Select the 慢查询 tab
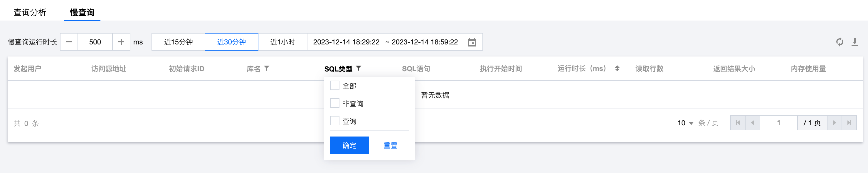Viewport: 868px width, 173px height. [x=82, y=12]
